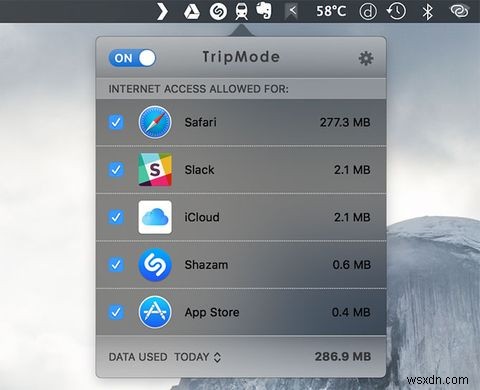The image size is (480, 390).
Task: Click the TripMode train menu bar icon
Action: coord(241,11)
